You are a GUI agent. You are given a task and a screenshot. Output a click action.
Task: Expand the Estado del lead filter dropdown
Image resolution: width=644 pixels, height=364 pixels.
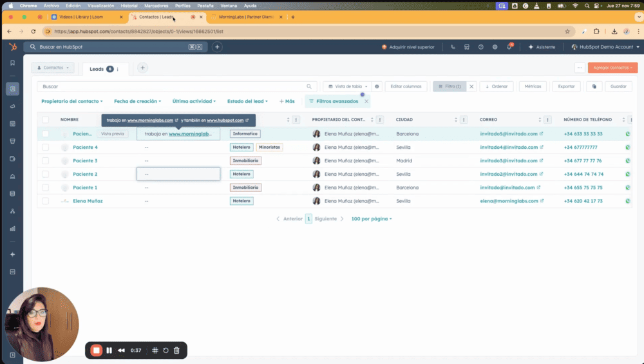tap(247, 101)
